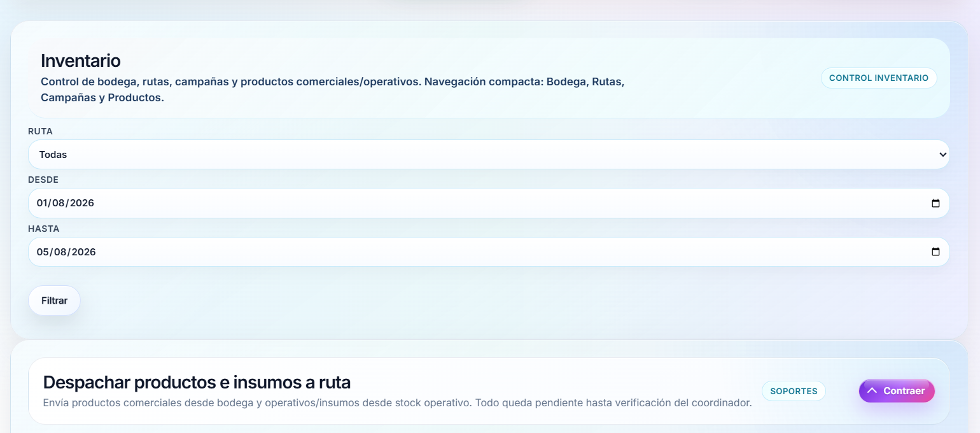
Task: Click the RUTA field label
Action: pos(40,131)
